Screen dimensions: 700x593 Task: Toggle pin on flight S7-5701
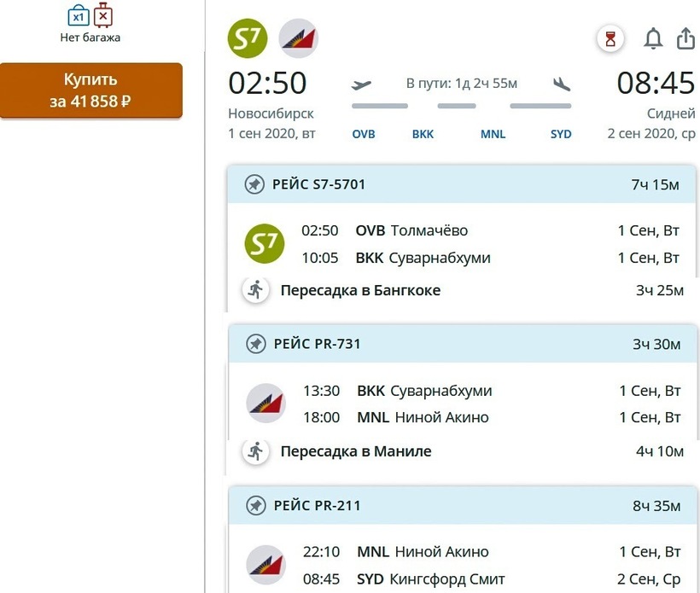pyautogui.click(x=254, y=184)
